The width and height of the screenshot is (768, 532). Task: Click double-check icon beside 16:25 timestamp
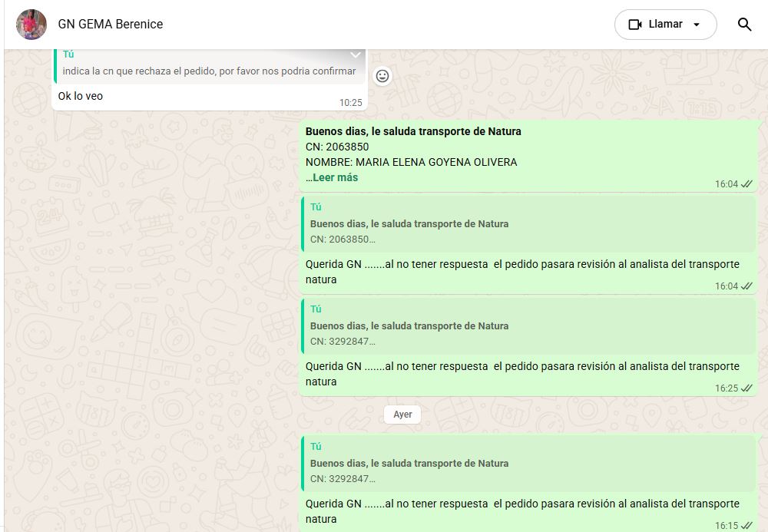[746, 388]
